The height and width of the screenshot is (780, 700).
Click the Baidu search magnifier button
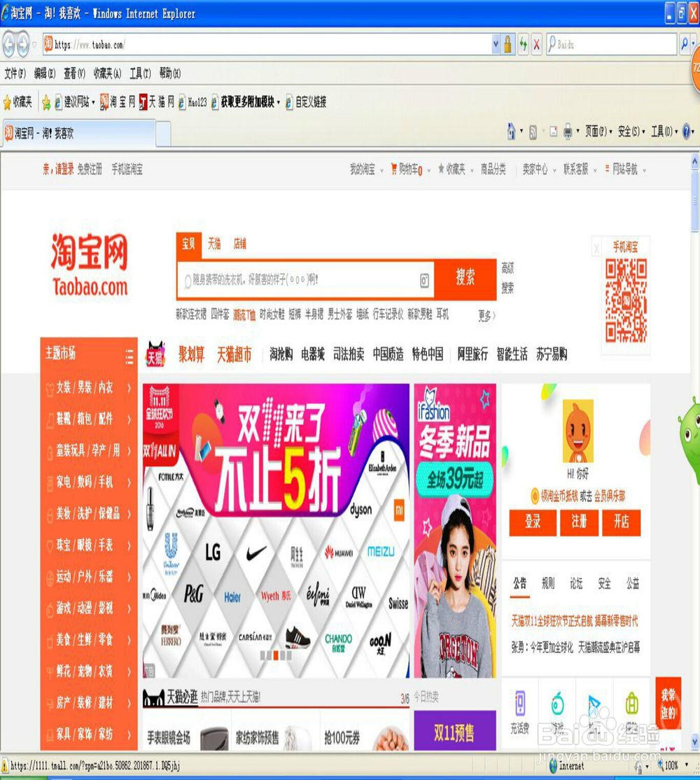(685, 44)
